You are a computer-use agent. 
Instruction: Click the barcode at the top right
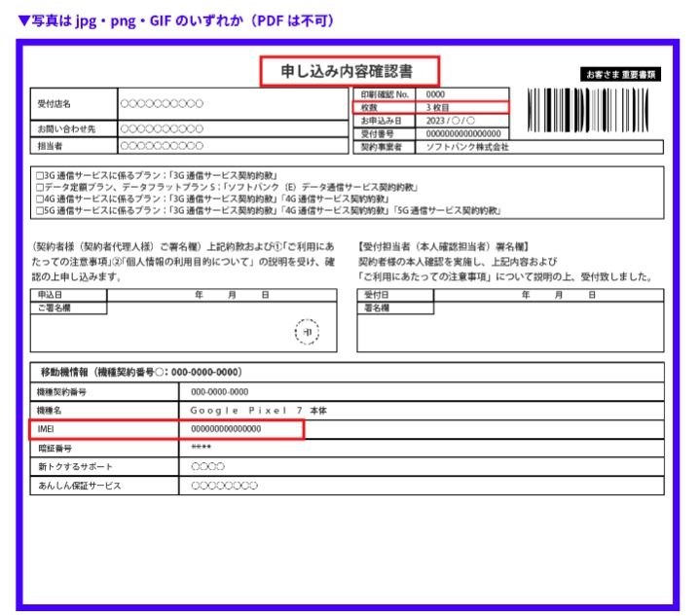588,110
